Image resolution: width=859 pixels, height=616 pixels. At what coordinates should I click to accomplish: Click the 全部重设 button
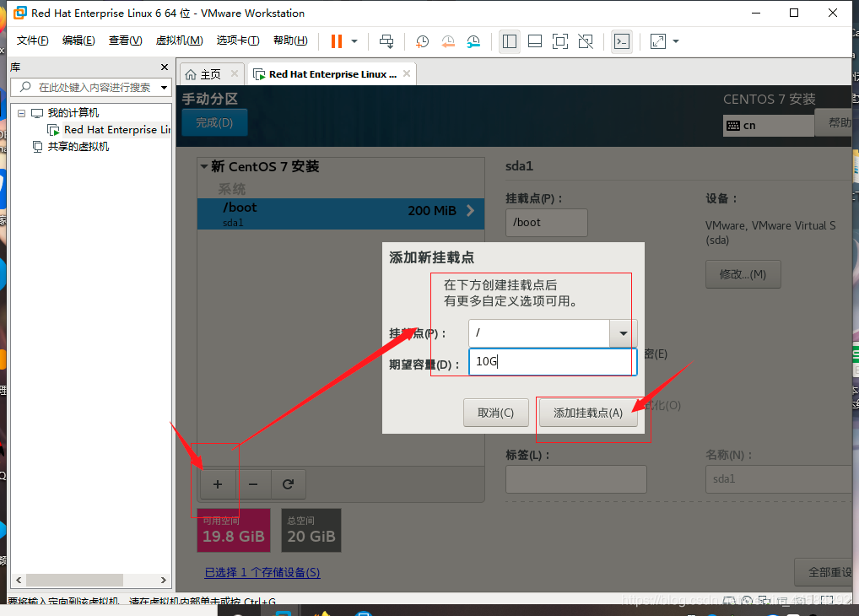824,573
